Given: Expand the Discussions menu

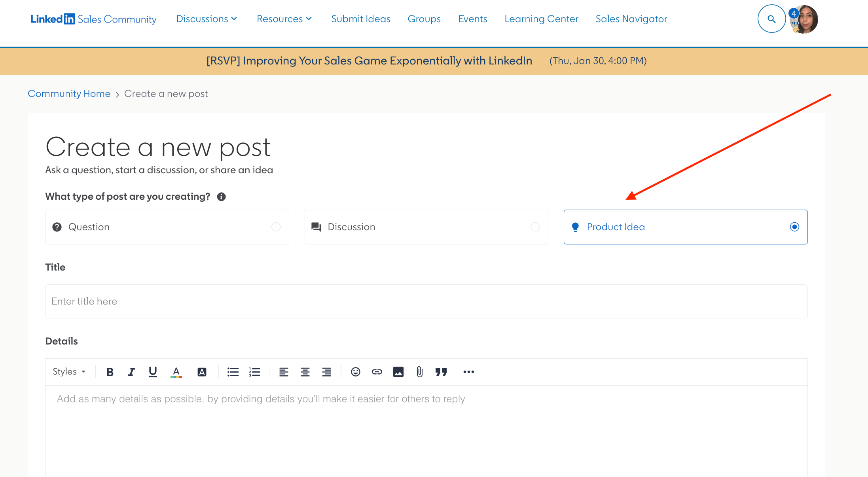Looking at the screenshot, I should [x=207, y=19].
